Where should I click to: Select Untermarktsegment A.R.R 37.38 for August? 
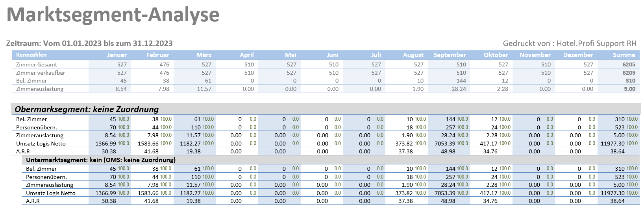click(405, 201)
